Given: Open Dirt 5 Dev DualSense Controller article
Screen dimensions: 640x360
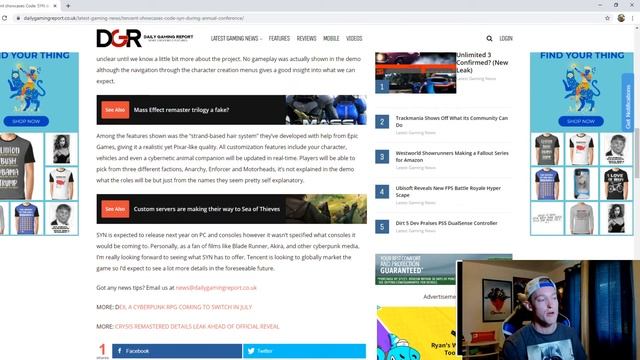Looking at the screenshot, I should (x=446, y=223).
